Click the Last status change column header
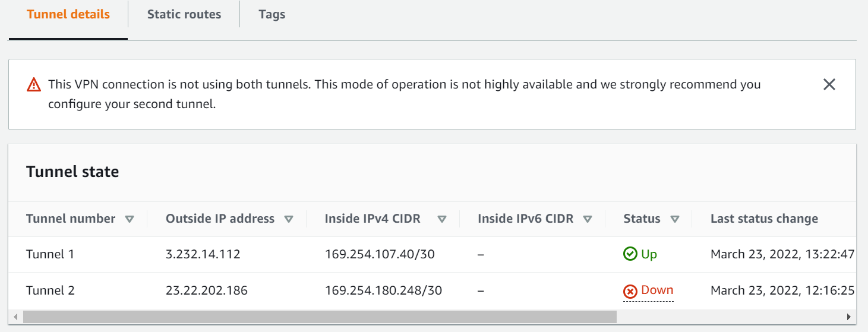The image size is (868, 332). point(764,219)
